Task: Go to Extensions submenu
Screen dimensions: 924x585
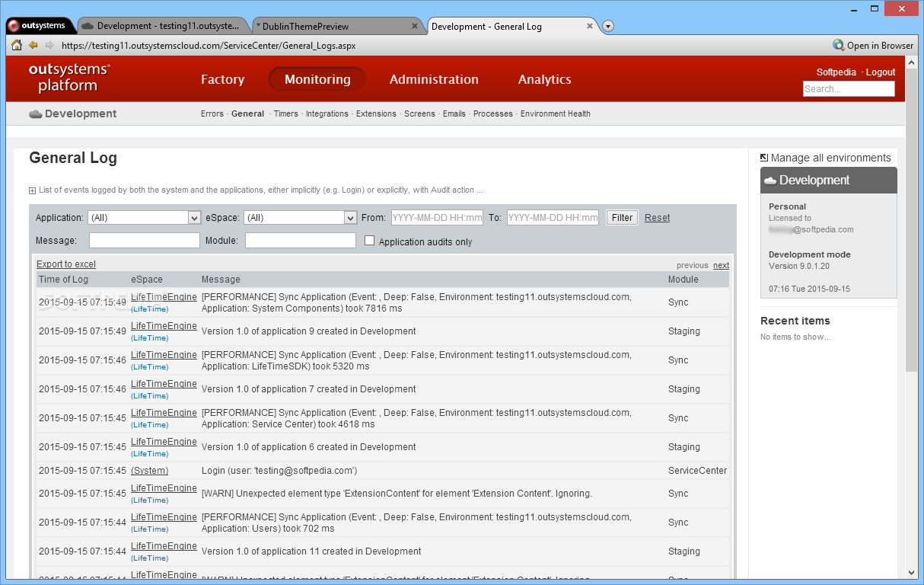Action: tap(376, 113)
